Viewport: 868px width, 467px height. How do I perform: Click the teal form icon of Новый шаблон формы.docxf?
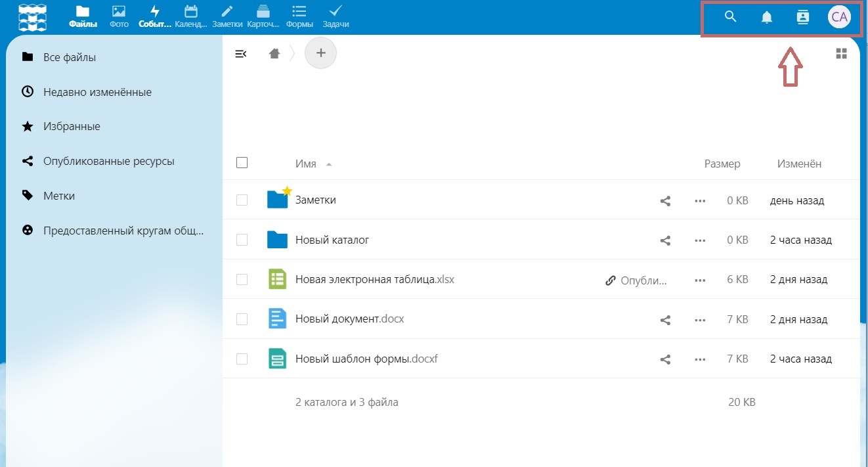278,359
